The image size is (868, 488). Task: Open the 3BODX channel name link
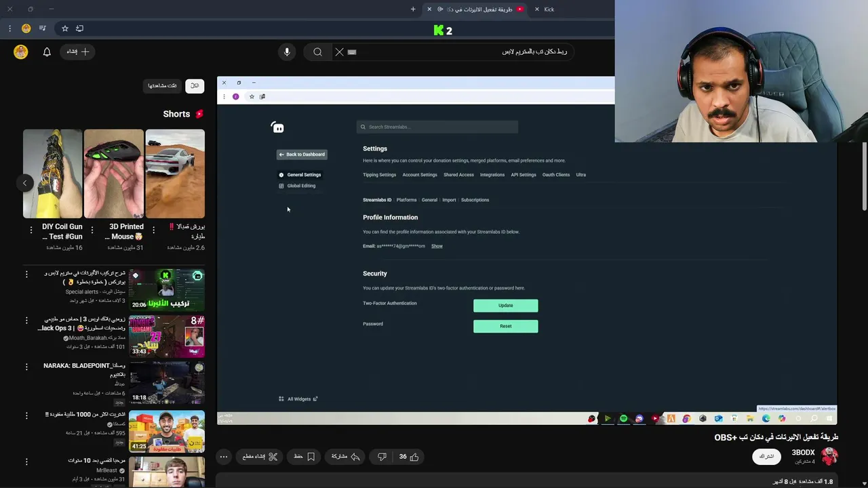[804, 453]
